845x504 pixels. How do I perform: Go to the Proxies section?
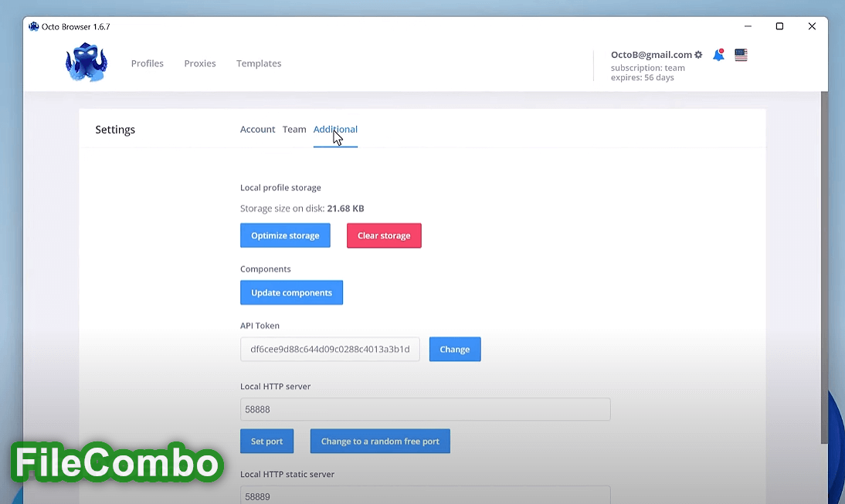pos(200,63)
